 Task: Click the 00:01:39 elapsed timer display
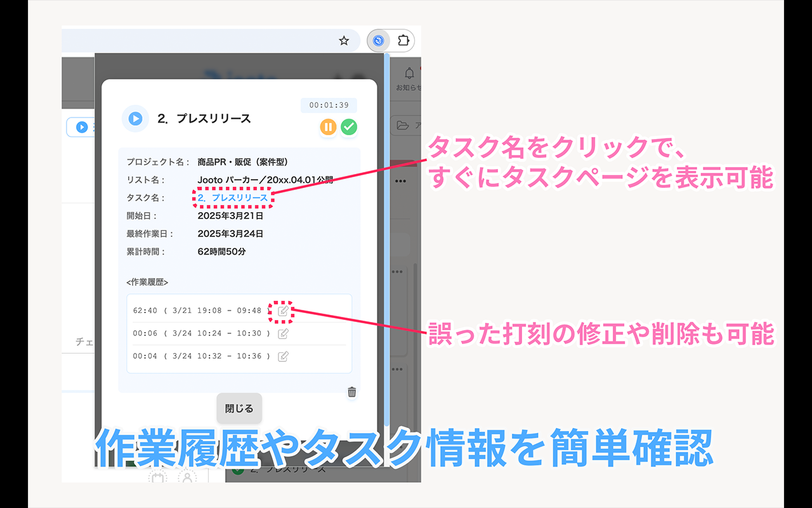(329, 105)
